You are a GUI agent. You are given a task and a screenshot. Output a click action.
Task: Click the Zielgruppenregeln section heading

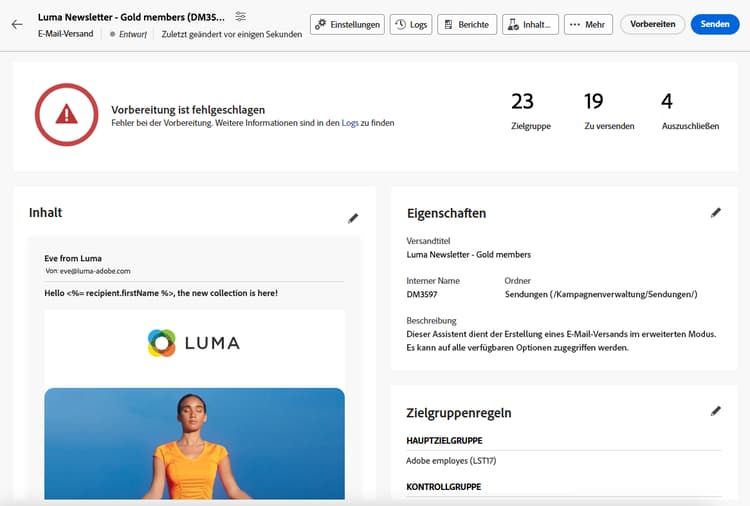click(x=459, y=413)
